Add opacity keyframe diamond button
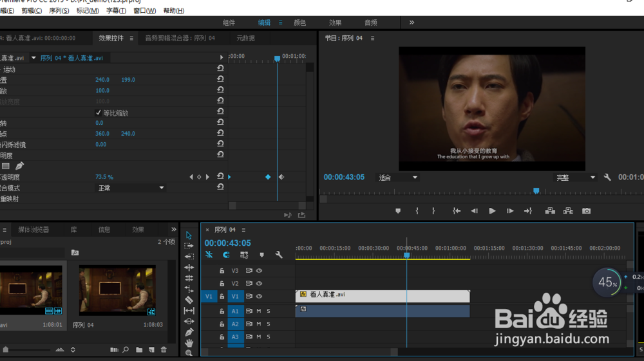This screenshot has height=361, width=644. click(x=199, y=177)
